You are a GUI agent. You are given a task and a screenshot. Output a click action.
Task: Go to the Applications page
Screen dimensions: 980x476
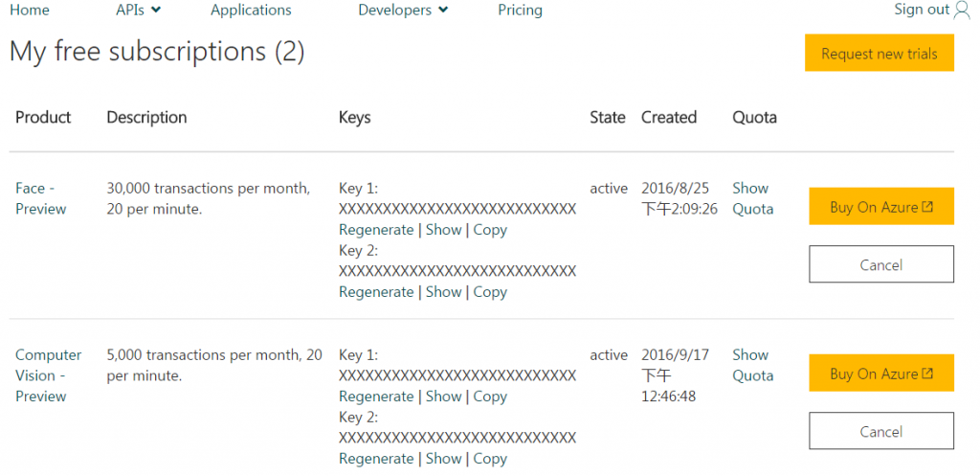coord(252,10)
